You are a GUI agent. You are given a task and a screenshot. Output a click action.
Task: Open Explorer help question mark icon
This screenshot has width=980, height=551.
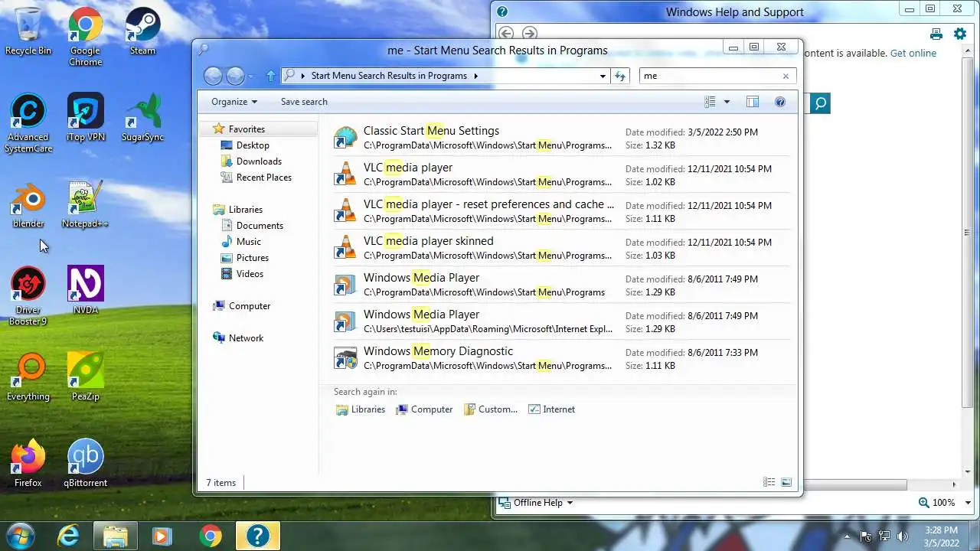[x=780, y=102]
